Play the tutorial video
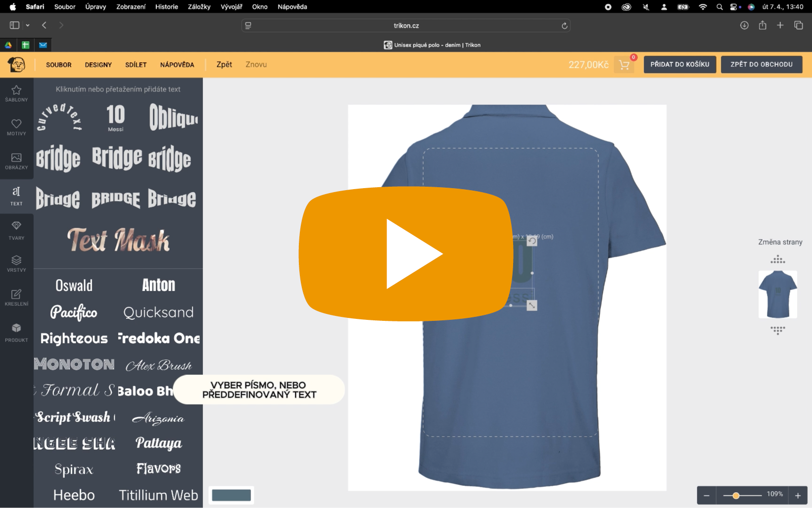Image resolution: width=812 pixels, height=508 pixels. 406,254
